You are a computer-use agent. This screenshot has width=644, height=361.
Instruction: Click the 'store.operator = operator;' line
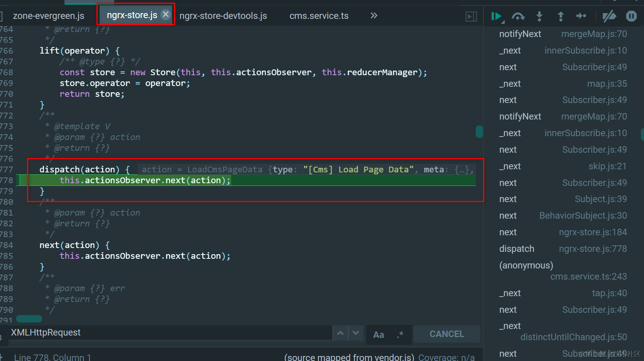pyautogui.click(x=125, y=83)
